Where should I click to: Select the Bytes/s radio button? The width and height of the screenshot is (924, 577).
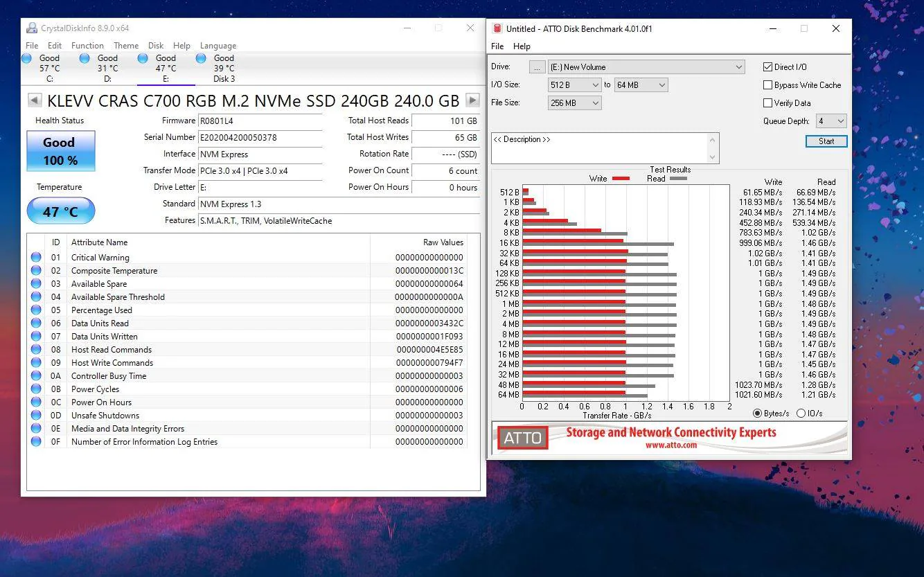tap(757, 414)
